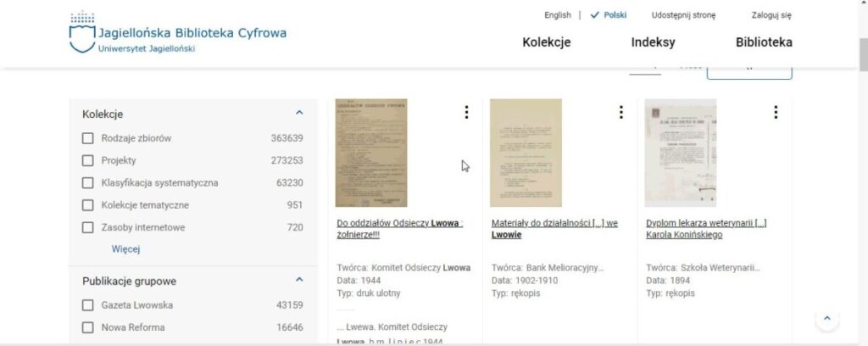Image resolution: width=868 pixels, height=346 pixels.
Task: Tick the Projekty collection filter
Action: (87, 160)
